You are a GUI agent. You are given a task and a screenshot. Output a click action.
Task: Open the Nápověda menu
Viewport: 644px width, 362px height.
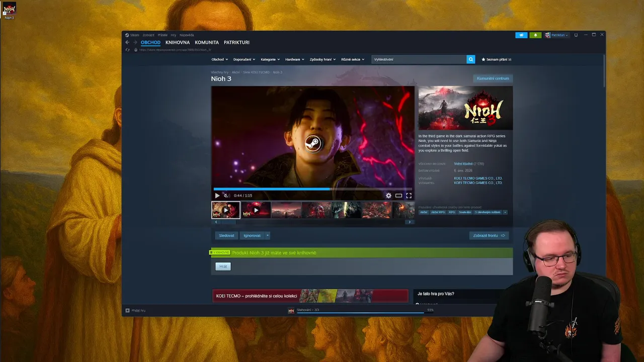187,35
